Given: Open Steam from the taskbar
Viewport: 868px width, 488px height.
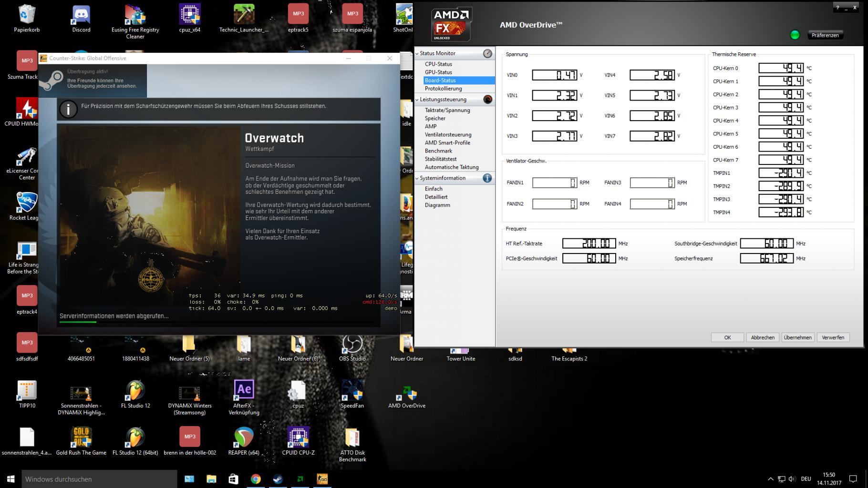Looking at the screenshot, I should (x=278, y=479).
